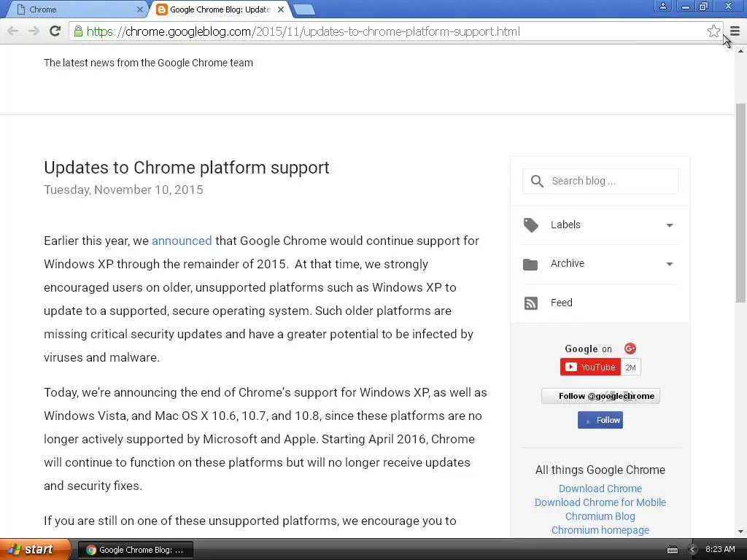
Task: Open the Chrome hamburger menu
Action: tap(735, 31)
